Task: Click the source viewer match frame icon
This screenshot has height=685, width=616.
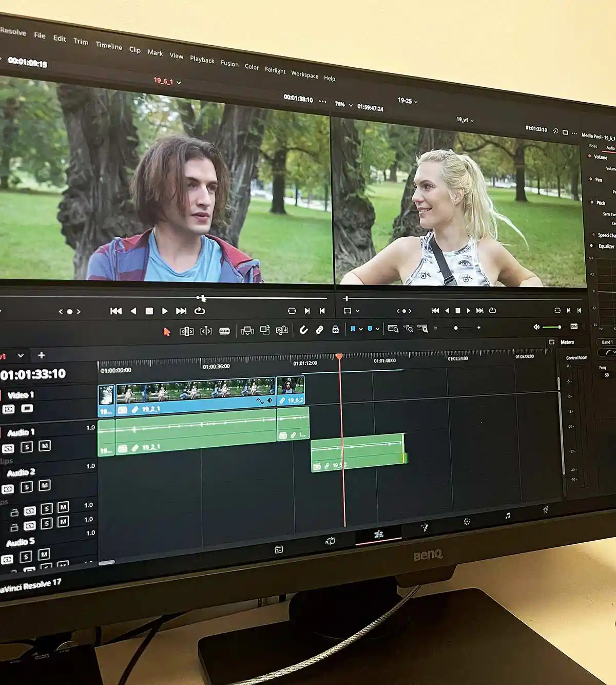Action: 292,311
